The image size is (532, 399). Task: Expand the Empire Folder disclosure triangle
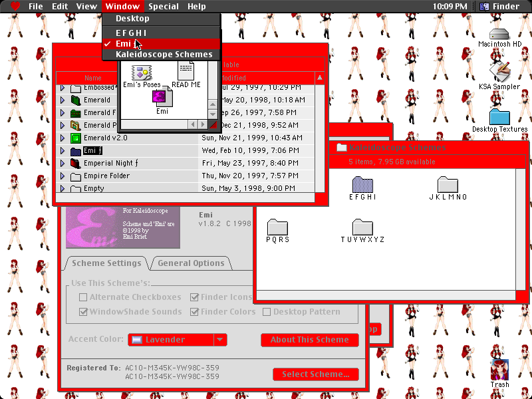click(x=63, y=176)
